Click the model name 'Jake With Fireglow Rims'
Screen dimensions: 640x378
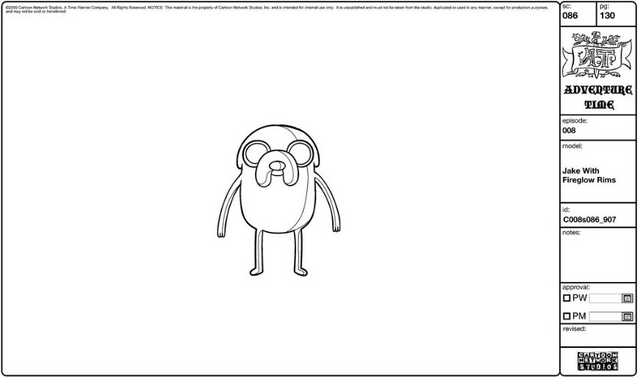(589, 176)
